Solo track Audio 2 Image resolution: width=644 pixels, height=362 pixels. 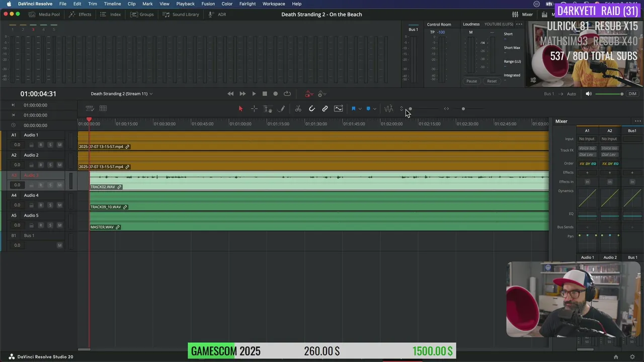pyautogui.click(x=50, y=165)
